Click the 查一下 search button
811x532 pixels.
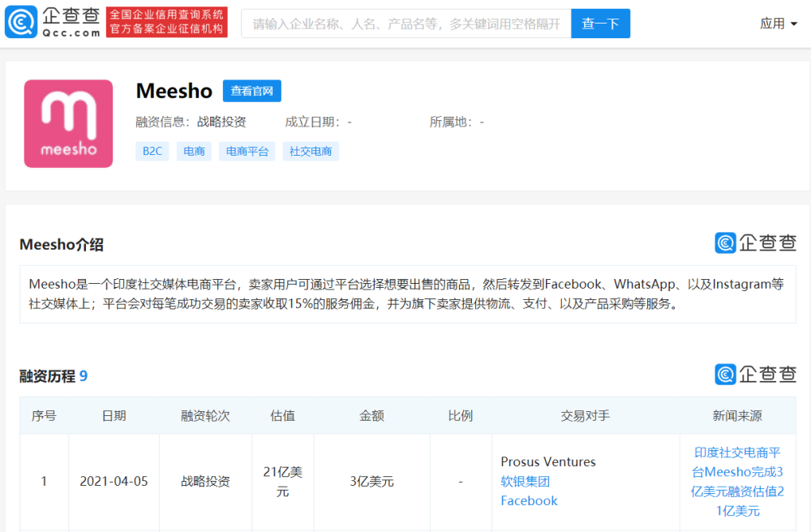tap(600, 24)
